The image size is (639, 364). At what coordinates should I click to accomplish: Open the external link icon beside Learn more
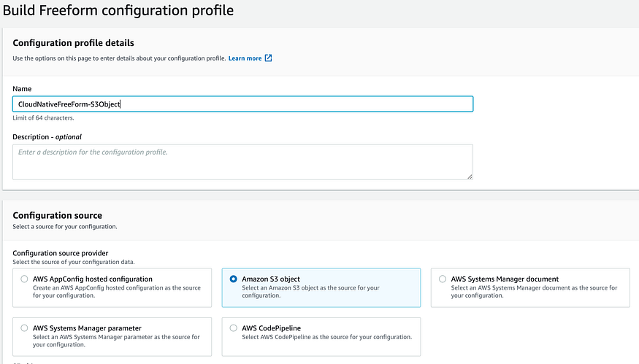point(268,58)
